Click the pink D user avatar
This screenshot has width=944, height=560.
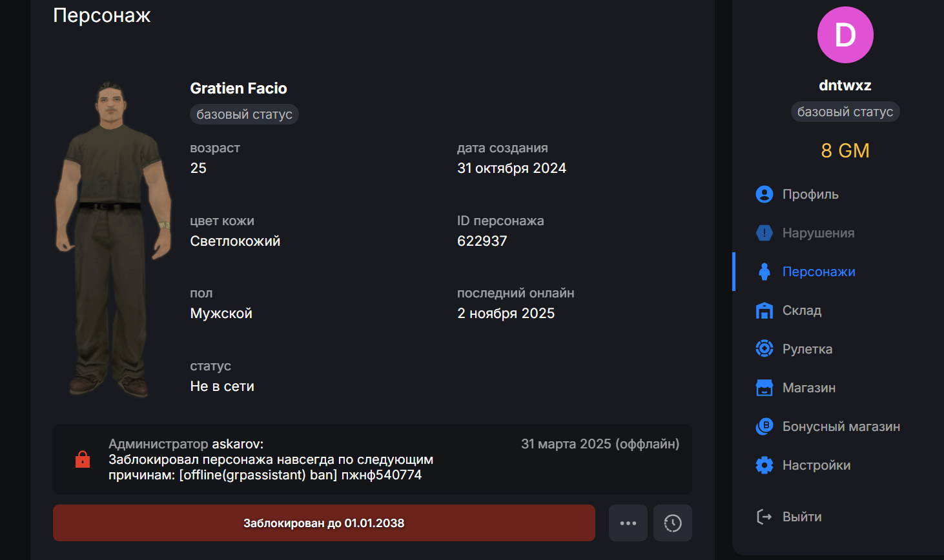click(845, 35)
